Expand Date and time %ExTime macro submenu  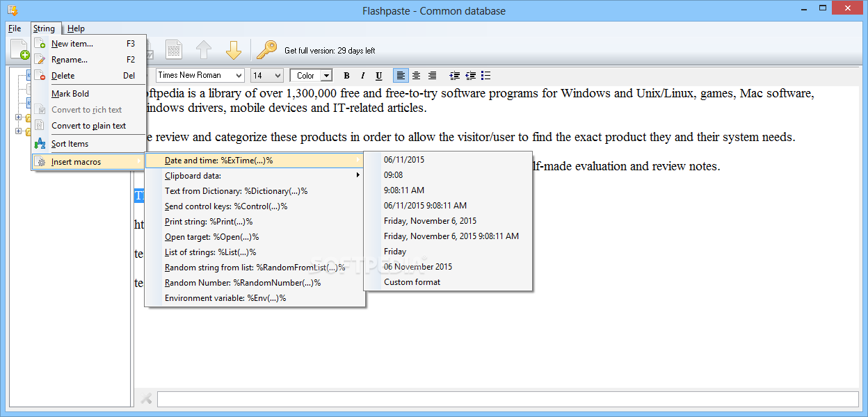coord(255,161)
